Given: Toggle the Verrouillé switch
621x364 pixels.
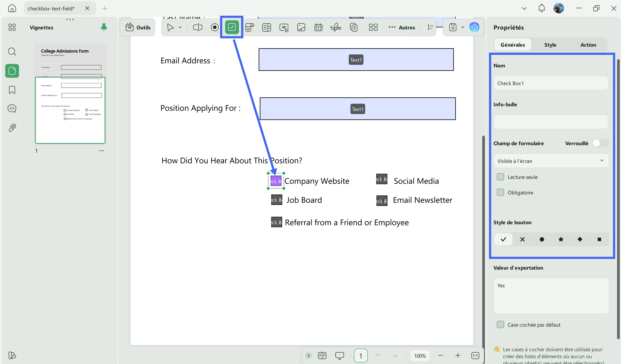Looking at the screenshot, I should 600,143.
